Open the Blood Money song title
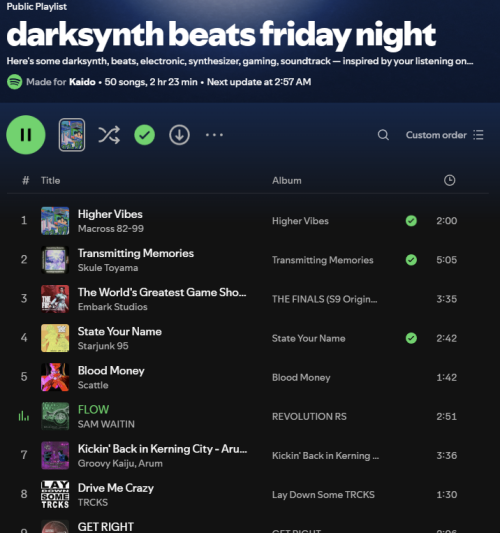The width and height of the screenshot is (500, 533). 111,371
